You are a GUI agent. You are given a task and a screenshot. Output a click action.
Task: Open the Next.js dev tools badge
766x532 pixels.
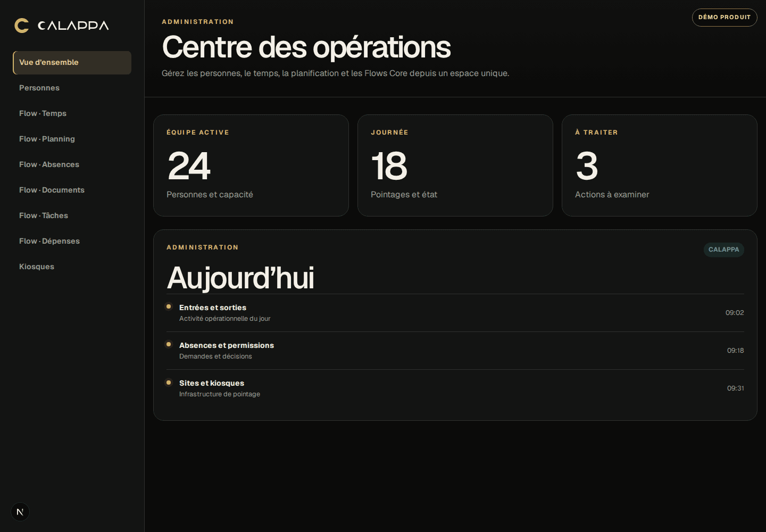point(20,512)
